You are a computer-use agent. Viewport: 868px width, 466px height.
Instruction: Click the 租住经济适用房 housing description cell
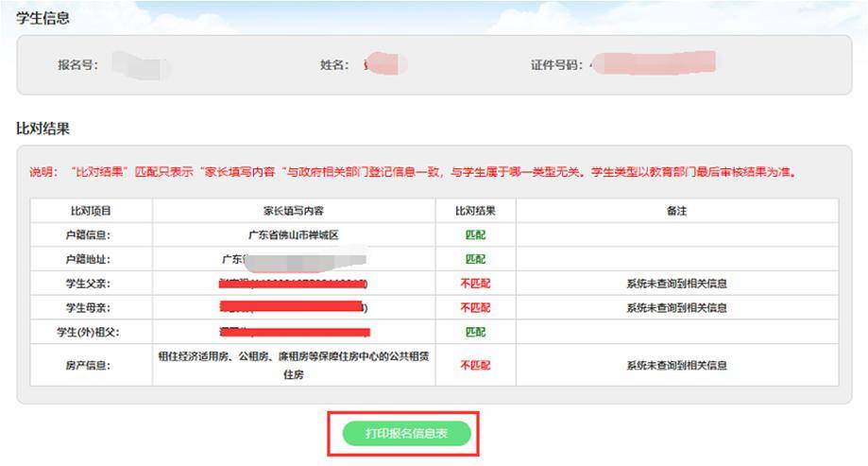point(294,365)
